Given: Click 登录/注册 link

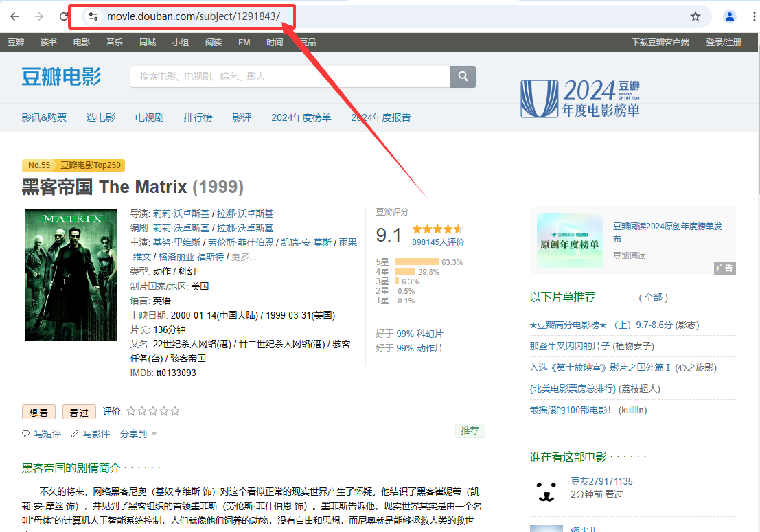Looking at the screenshot, I should click(x=724, y=43).
